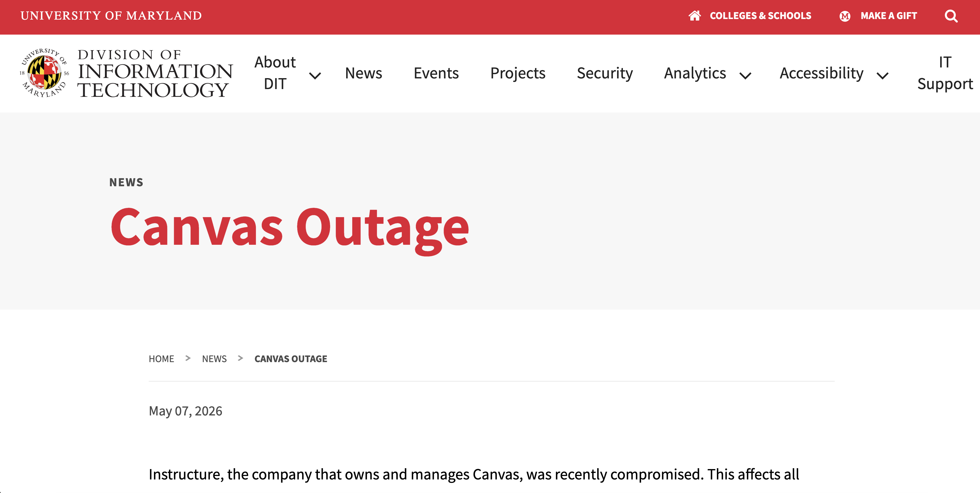
Task: Open the IT Support navigation item
Action: click(x=945, y=73)
